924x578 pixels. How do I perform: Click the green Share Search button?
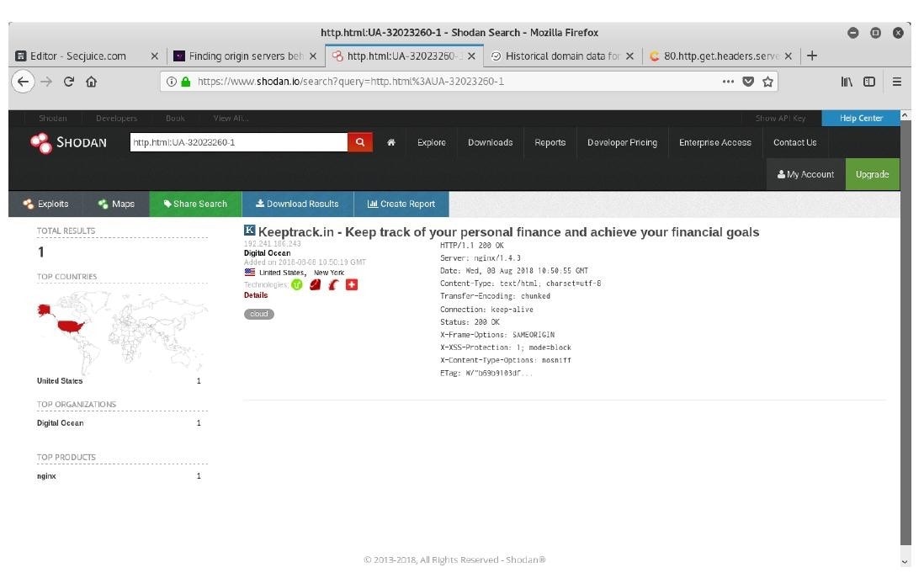[x=195, y=204]
